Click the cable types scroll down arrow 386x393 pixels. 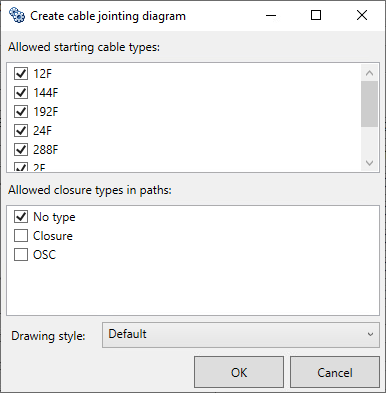click(x=369, y=163)
